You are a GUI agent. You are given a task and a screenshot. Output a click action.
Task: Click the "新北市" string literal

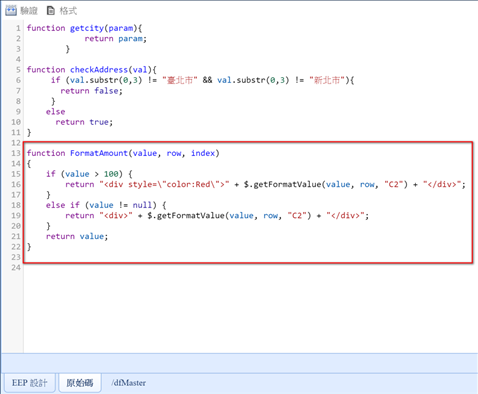coord(327,80)
